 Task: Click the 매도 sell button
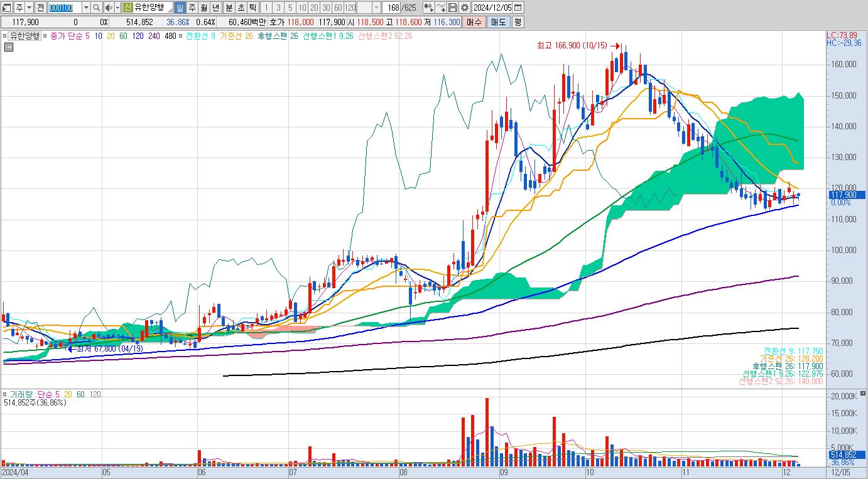point(499,22)
